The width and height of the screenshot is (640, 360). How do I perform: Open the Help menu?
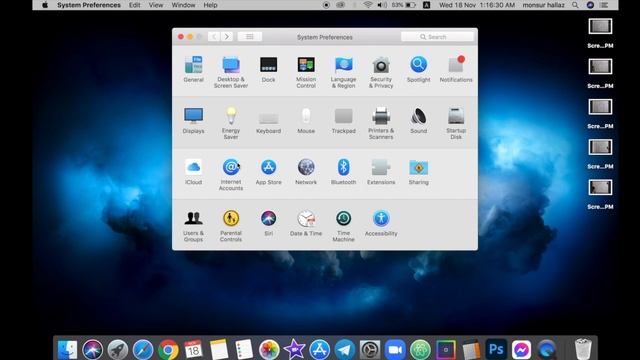210,5
